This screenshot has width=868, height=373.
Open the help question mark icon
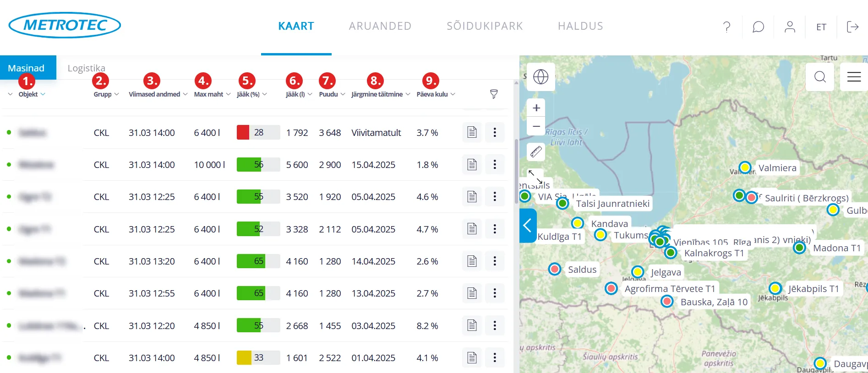click(726, 27)
